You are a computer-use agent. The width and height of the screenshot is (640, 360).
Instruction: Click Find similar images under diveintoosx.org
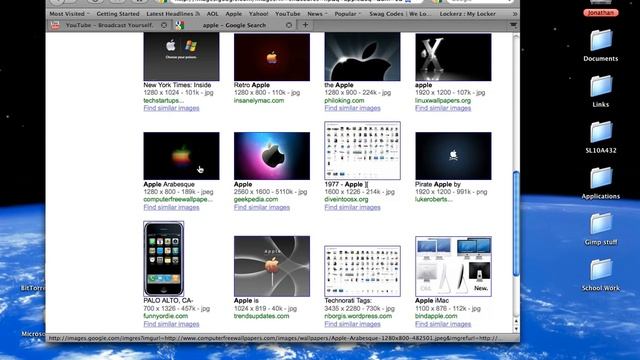pyautogui.click(x=353, y=207)
